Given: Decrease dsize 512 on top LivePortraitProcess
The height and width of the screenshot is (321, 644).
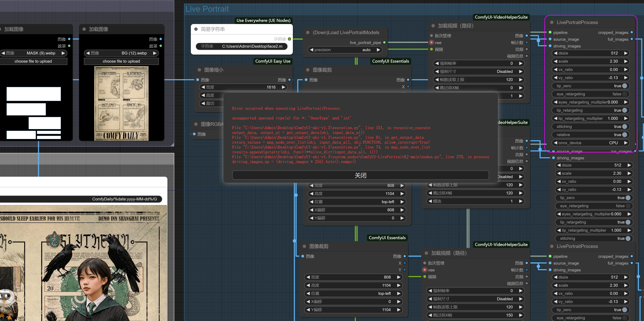Looking at the screenshot, I should click(x=556, y=53).
